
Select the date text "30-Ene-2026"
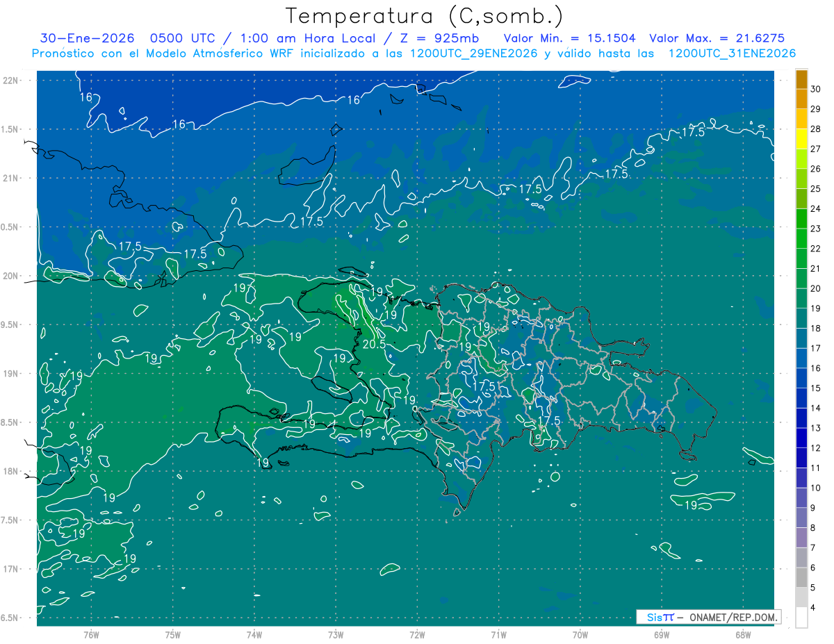coord(87,38)
